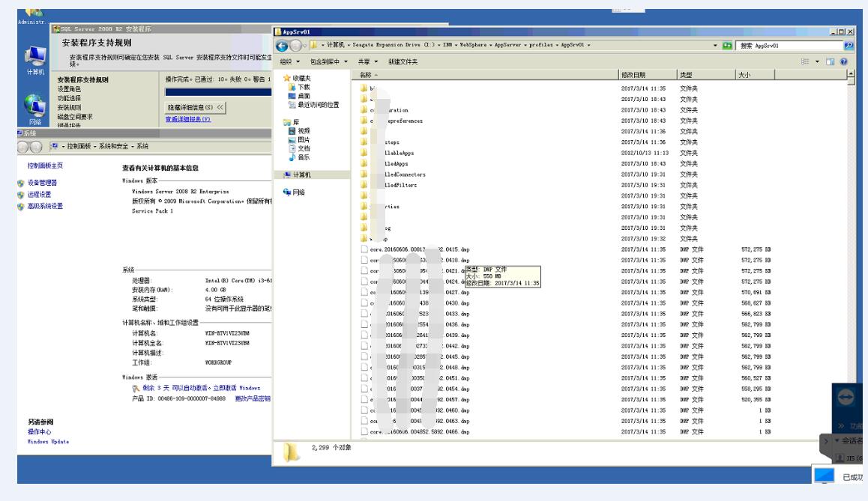Click 立即激活 Windows activation link

pos(236,388)
